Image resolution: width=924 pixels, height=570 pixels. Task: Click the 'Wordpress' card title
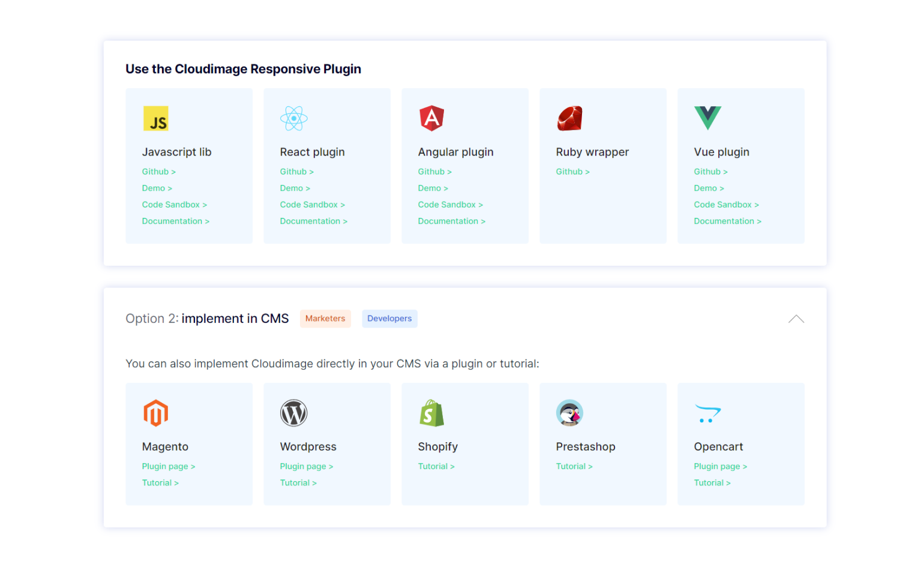coord(308,447)
